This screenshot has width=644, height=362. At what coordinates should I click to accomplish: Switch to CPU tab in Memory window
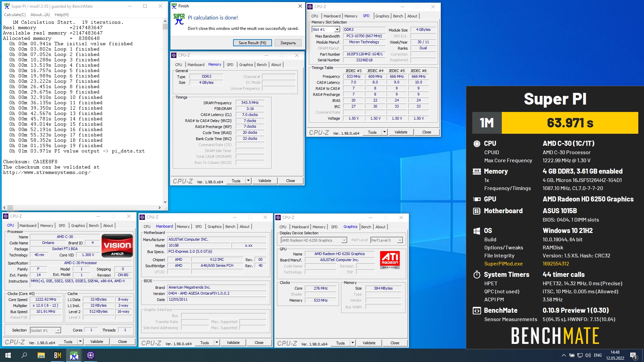coord(178,65)
